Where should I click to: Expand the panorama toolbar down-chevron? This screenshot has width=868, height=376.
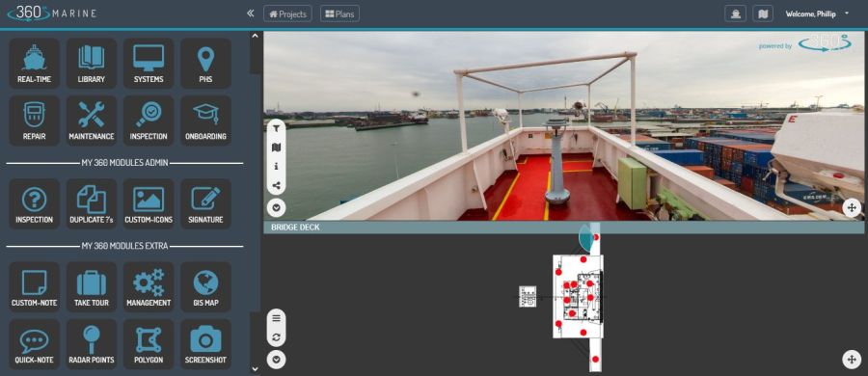[x=276, y=208]
